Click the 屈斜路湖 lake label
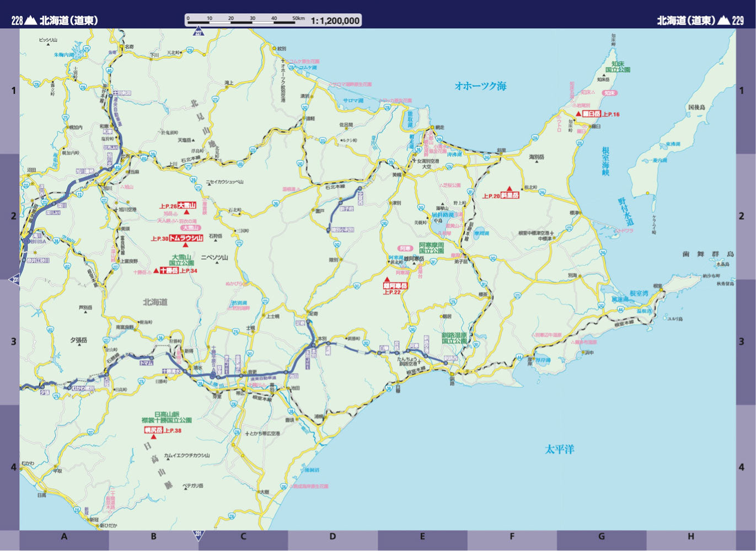756x551 pixels. click(442, 215)
